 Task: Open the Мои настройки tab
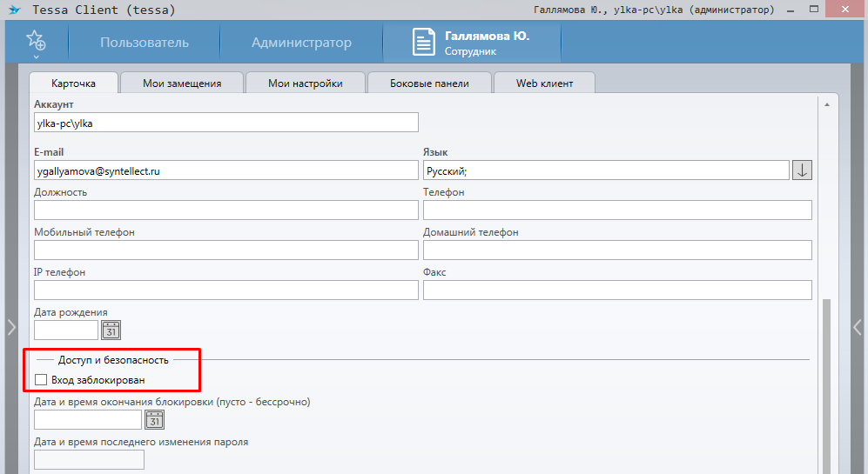coord(305,83)
